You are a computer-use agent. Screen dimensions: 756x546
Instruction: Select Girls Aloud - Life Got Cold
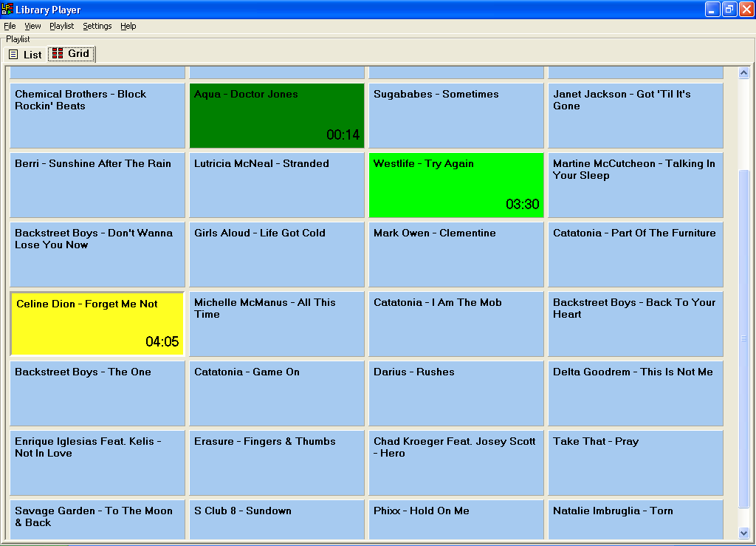tap(277, 255)
